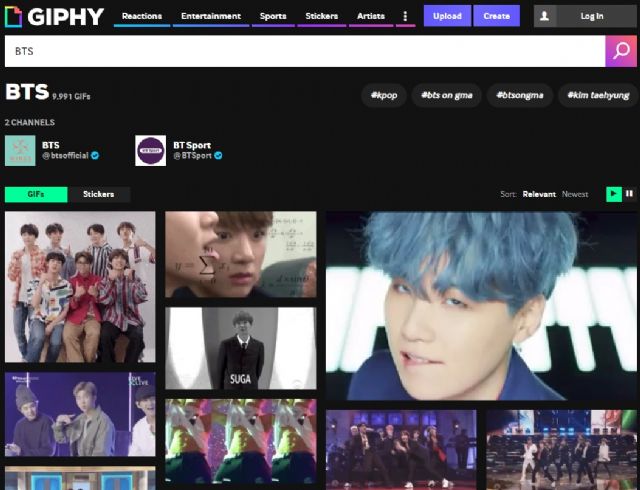Image resolution: width=640 pixels, height=490 pixels.
Task: Select the #bts on gma tag
Action: [447, 95]
